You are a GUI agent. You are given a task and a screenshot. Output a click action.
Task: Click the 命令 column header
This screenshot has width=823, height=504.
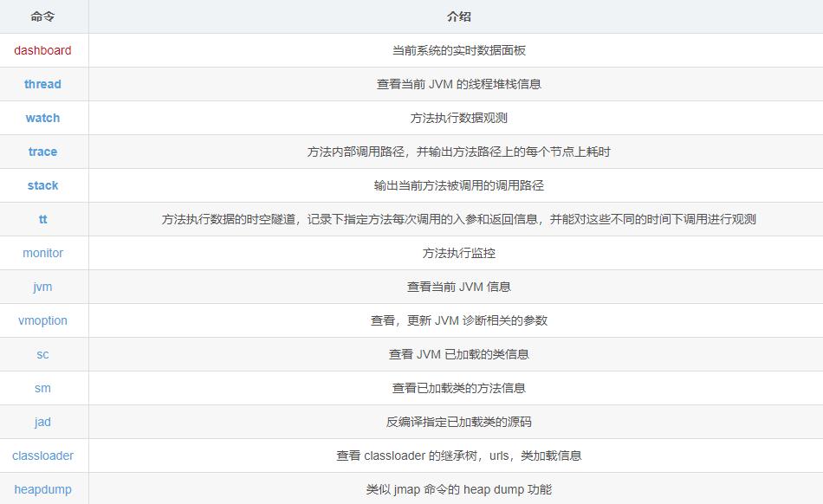coord(42,16)
